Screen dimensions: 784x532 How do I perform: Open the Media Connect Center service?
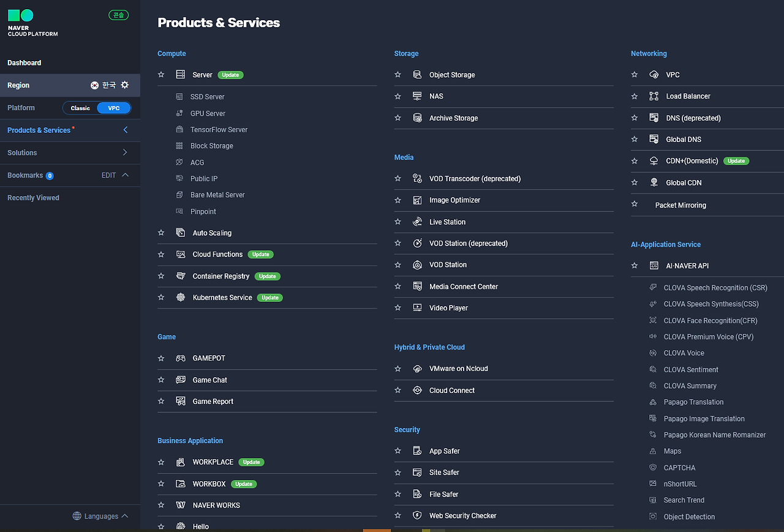(x=464, y=287)
